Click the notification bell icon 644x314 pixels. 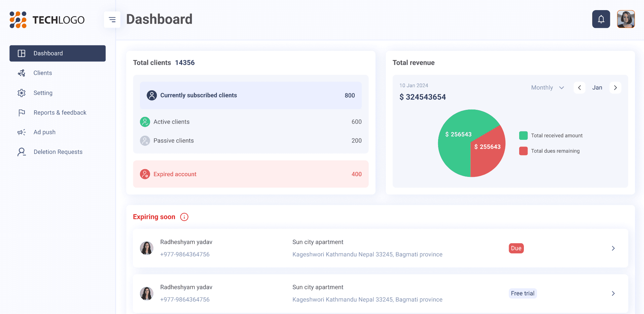pyautogui.click(x=601, y=19)
